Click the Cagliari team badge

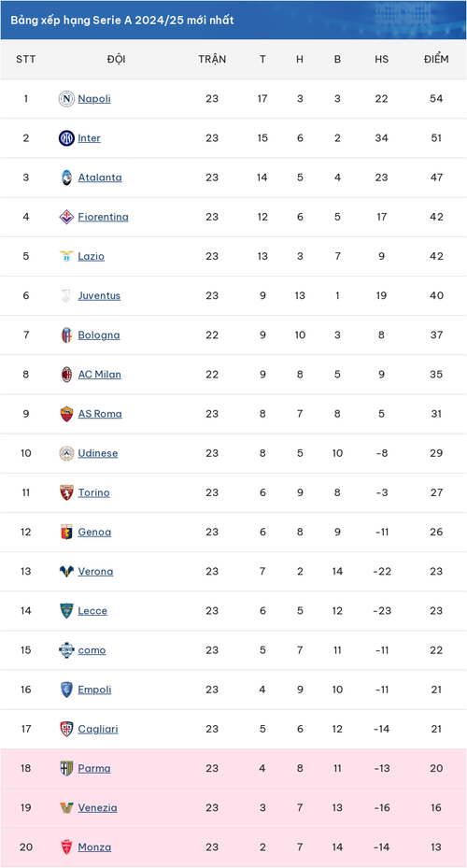point(66,729)
